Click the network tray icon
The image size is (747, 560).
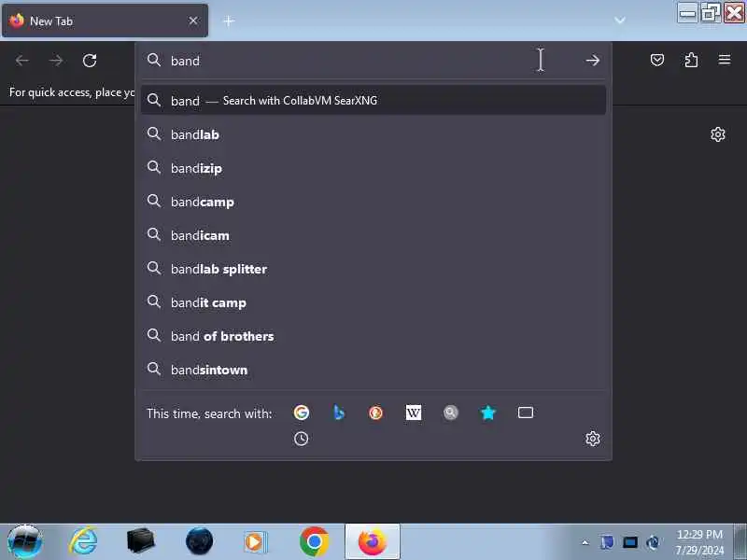(x=630, y=542)
